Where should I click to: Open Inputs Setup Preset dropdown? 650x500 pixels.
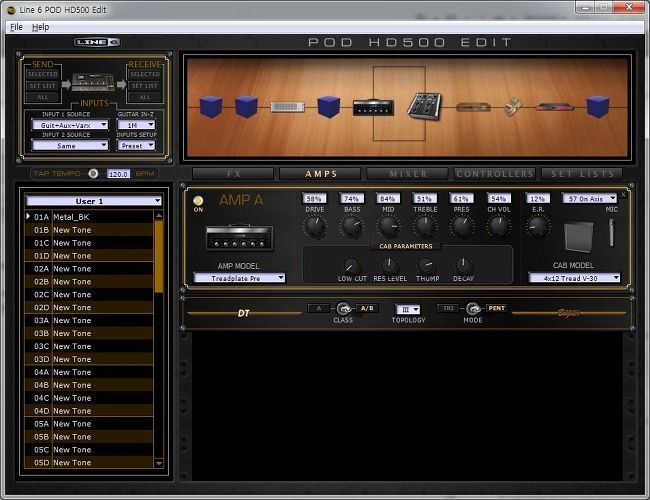point(136,146)
